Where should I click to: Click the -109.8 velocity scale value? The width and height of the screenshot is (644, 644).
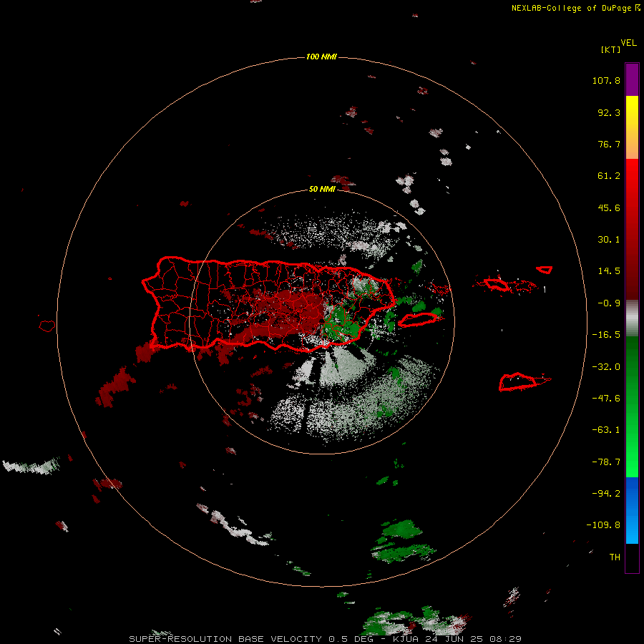603,525
